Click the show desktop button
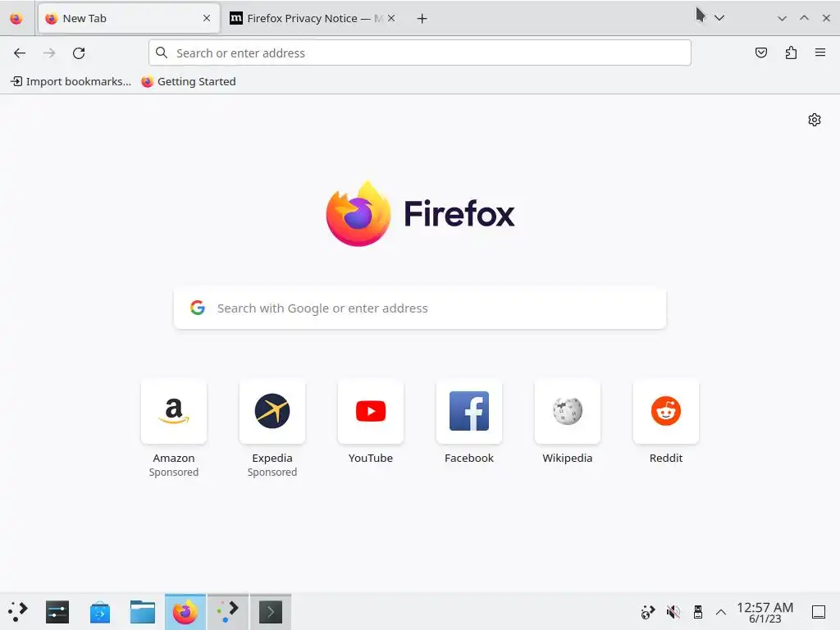 point(818,612)
